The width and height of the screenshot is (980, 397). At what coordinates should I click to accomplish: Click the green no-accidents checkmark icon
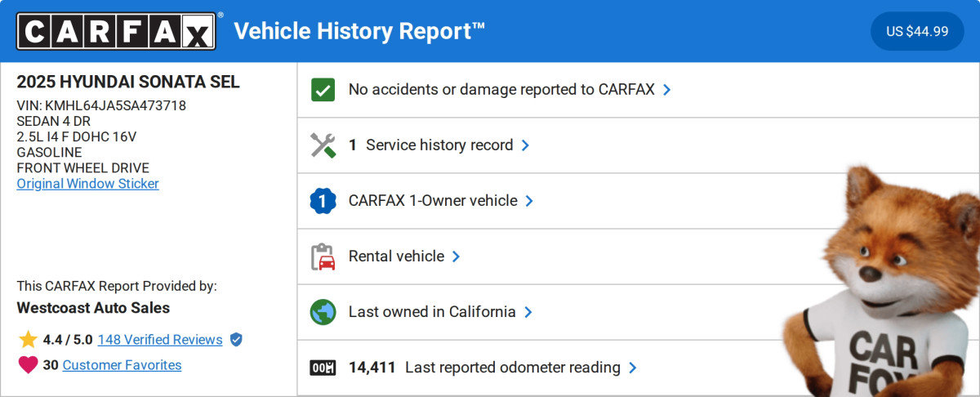[323, 90]
